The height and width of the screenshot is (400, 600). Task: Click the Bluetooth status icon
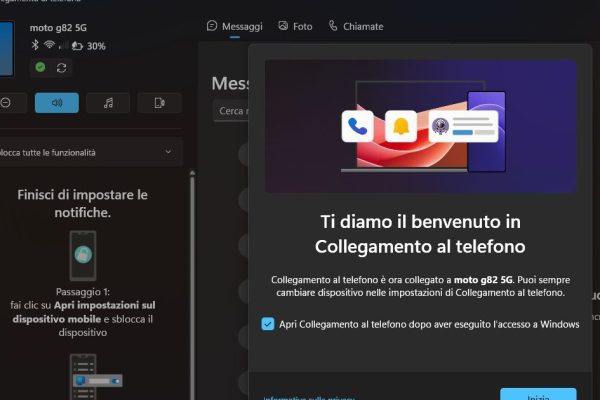click(x=35, y=45)
